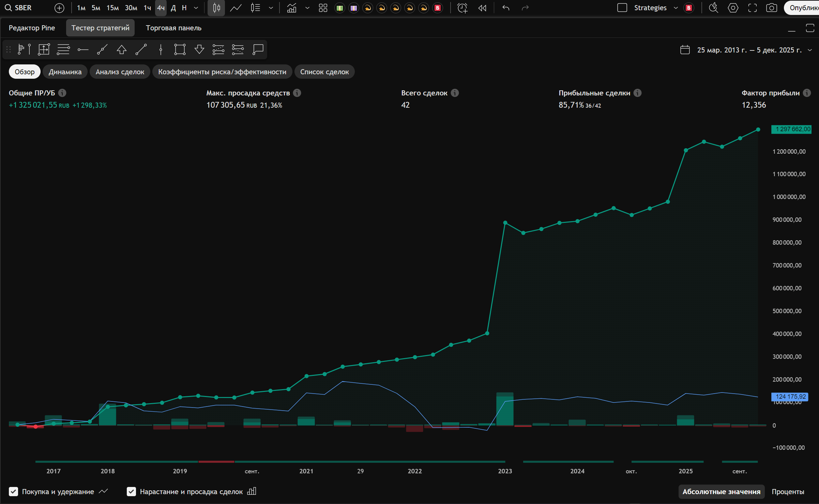Uncheck the 'Покупка и удержание' checkbox
This screenshot has width=819, height=504.
click(13, 491)
